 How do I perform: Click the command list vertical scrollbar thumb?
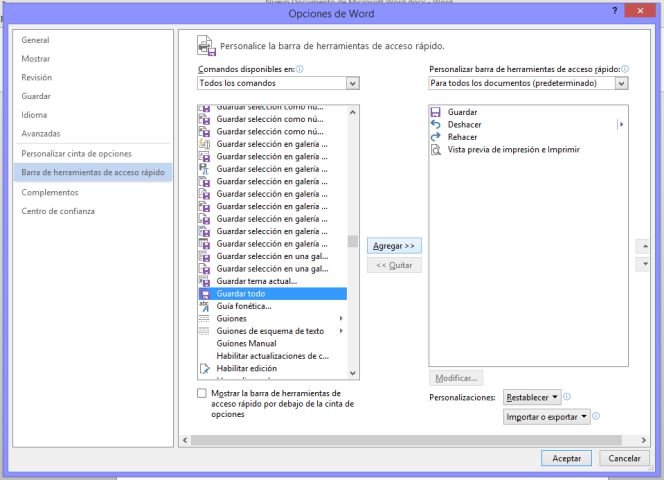(x=352, y=241)
